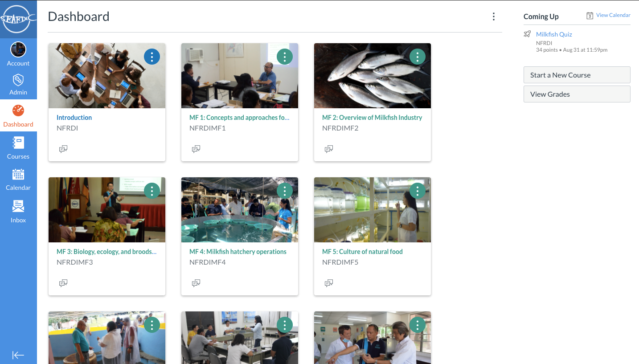The height and width of the screenshot is (364, 639).
Task: Open Discussions icon on MF 3 card
Action: [63, 283]
